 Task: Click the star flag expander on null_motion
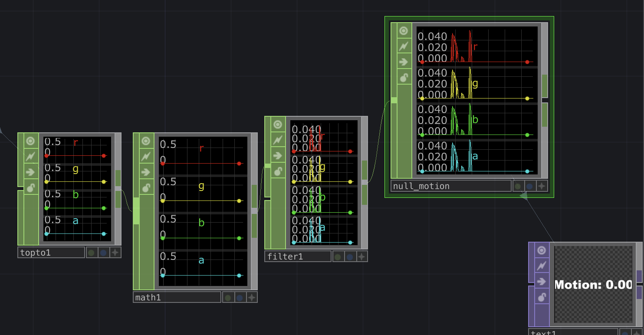(x=541, y=186)
